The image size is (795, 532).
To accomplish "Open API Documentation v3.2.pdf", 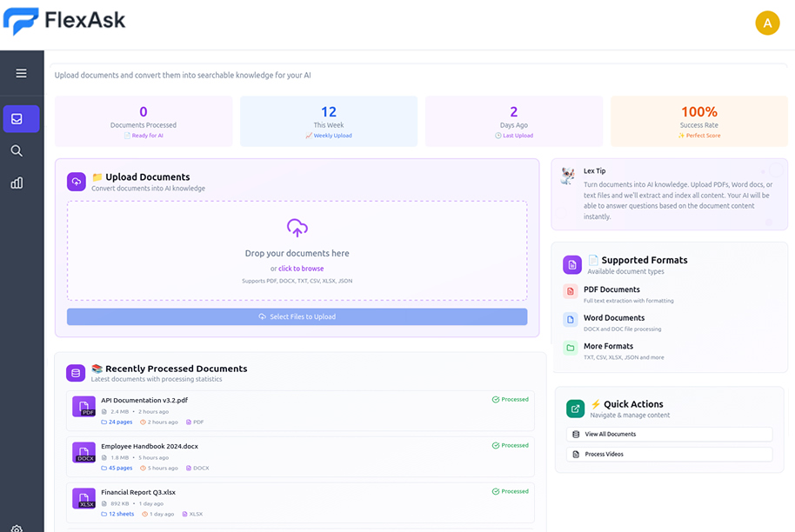I will pyautogui.click(x=144, y=400).
